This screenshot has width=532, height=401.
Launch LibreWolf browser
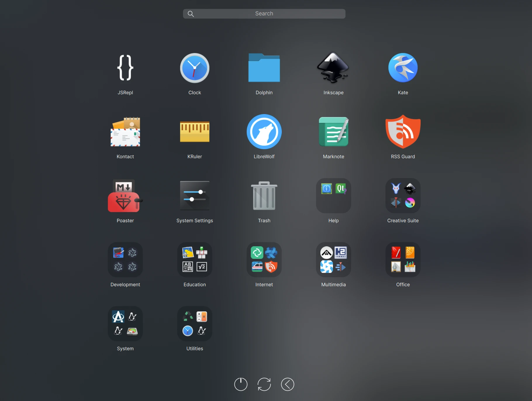pyautogui.click(x=264, y=132)
